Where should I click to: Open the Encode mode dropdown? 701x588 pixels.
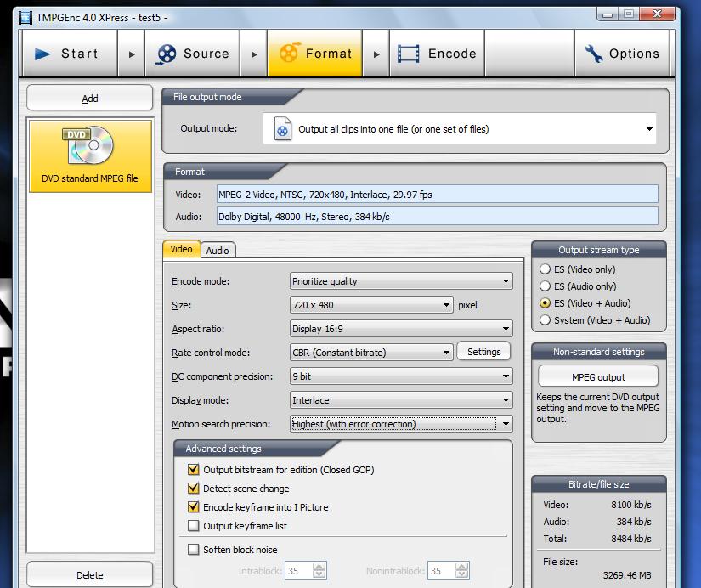click(x=400, y=281)
